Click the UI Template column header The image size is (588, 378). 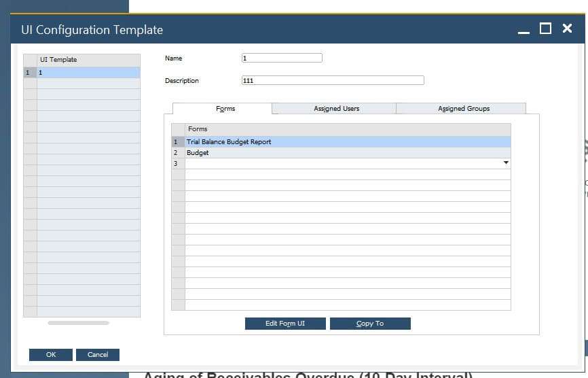[88, 60]
